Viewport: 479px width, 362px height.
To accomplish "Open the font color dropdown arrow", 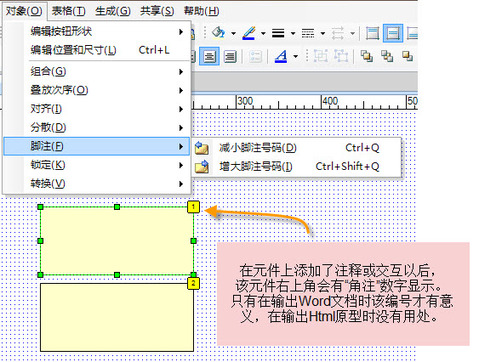I will (x=296, y=56).
